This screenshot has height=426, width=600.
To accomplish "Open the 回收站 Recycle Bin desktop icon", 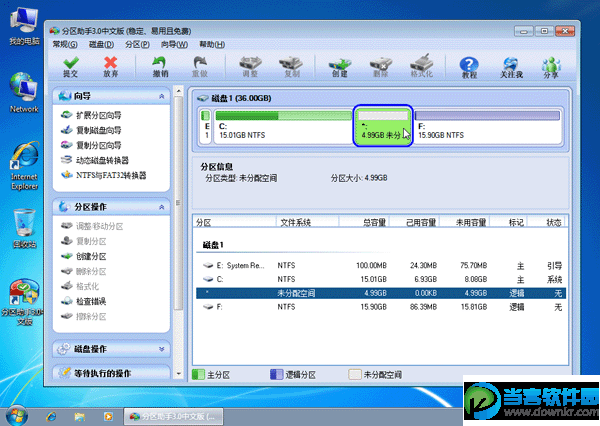I will click(24, 229).
